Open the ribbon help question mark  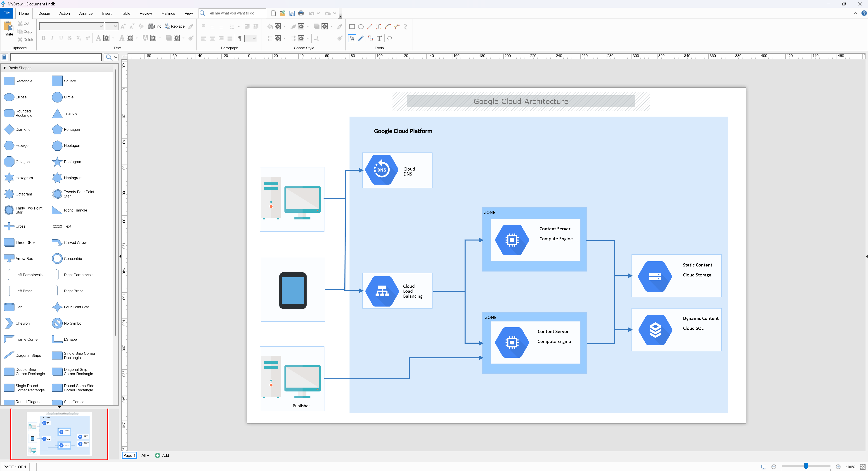pos(864,14)
